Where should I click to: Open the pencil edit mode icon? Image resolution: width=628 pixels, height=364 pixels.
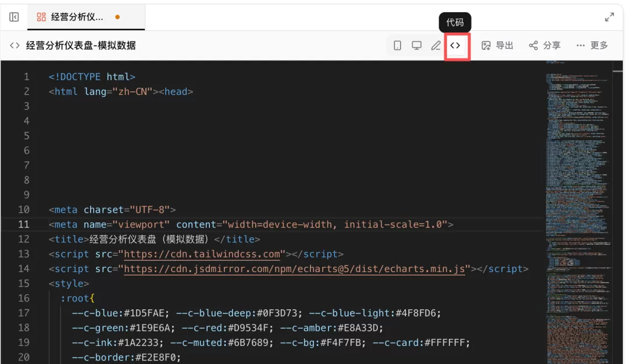click(x=436, y=45)
